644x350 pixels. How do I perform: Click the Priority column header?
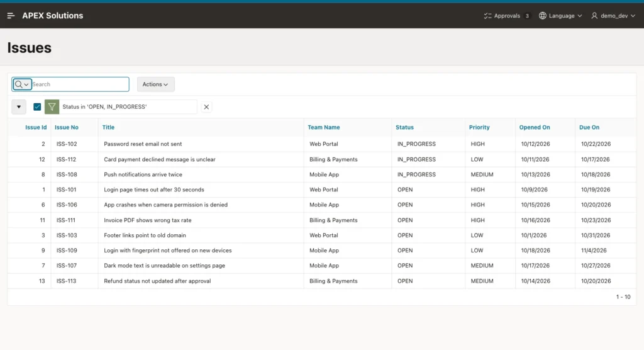tap(479, 128)
